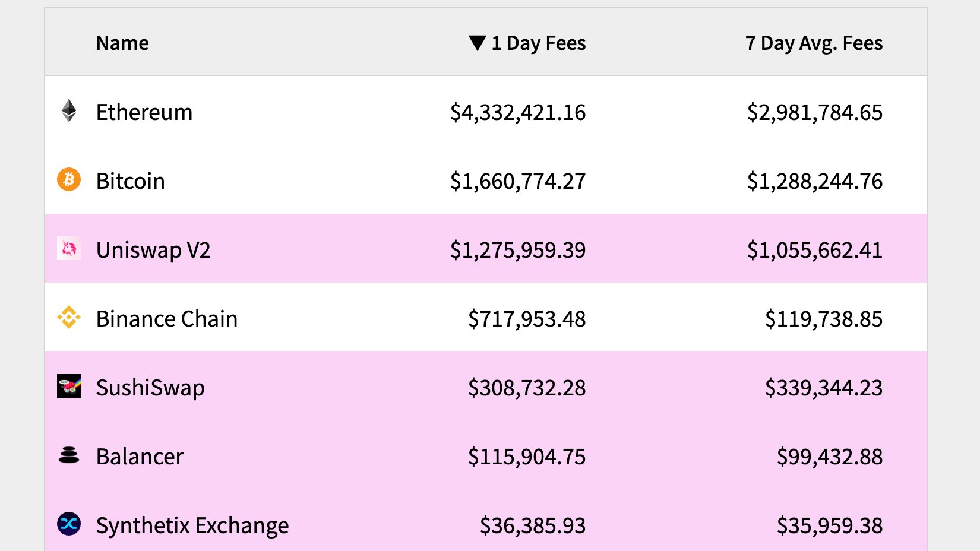Open the Binance Chain name link
The image size is (980, 551).
[x=167, y=319]
